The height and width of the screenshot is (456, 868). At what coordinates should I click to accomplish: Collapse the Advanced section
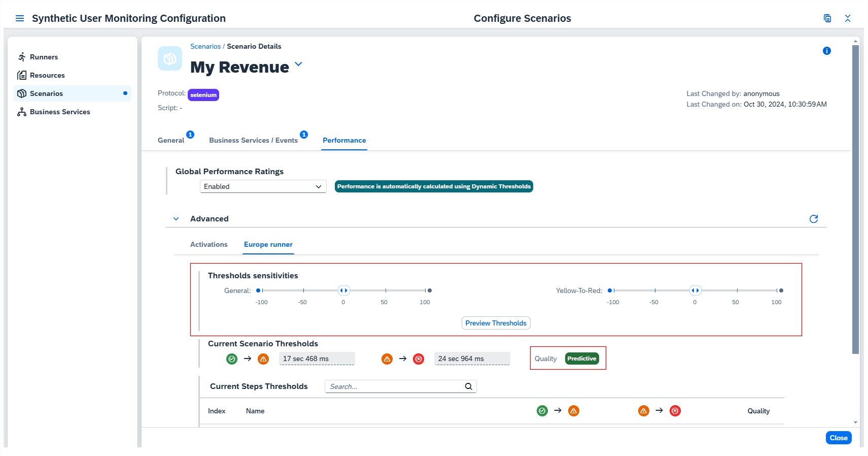click(x=176, y=219)
